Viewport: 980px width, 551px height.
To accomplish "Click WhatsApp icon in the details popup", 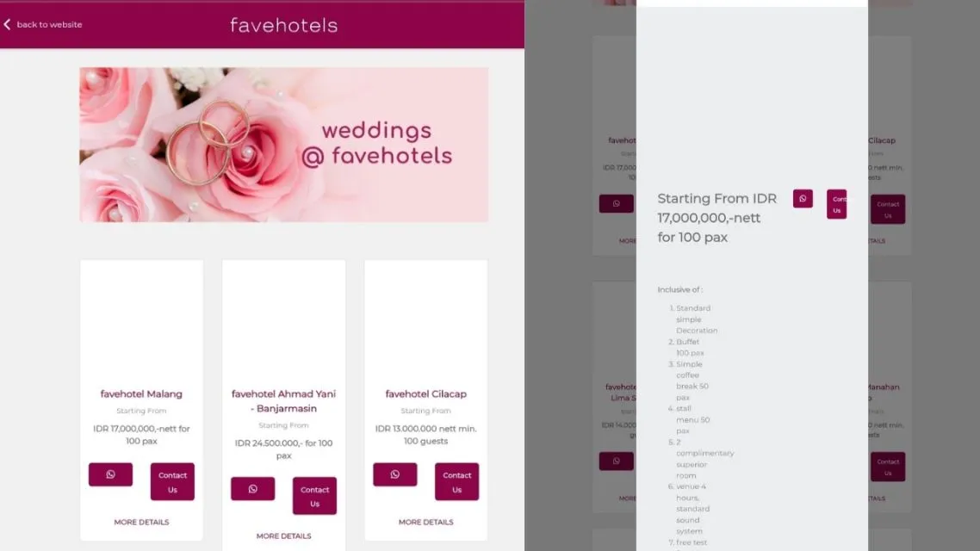I will (803, 199).
